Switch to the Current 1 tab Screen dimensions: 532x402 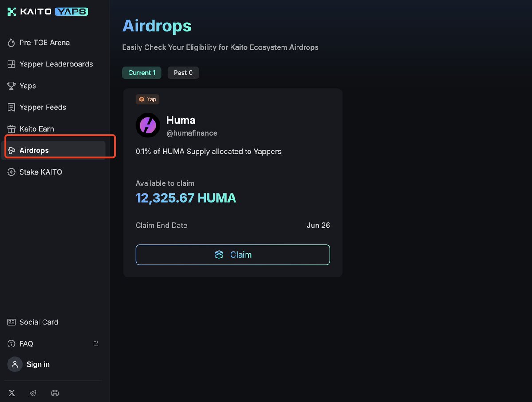142,73
